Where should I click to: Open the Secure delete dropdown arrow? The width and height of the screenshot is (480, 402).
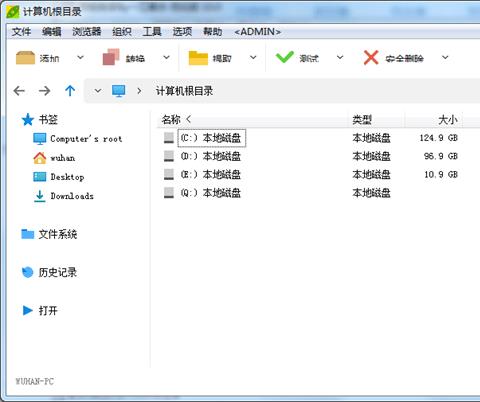[x=445, y=58]
